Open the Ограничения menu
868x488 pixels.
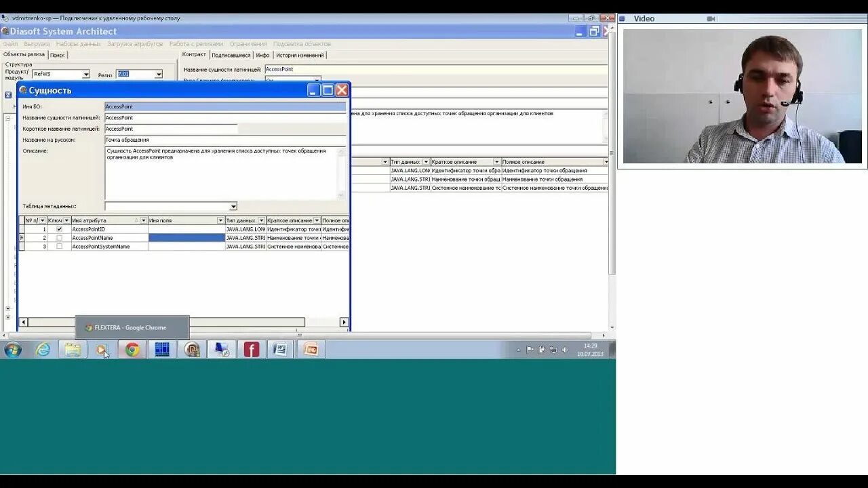point(248,43)
